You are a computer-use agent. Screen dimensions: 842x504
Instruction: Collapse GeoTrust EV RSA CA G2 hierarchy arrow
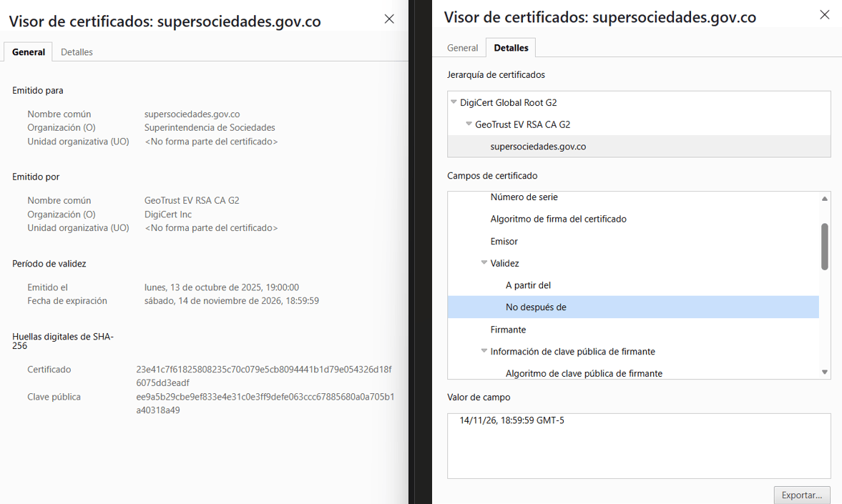(x=469, y=124)
